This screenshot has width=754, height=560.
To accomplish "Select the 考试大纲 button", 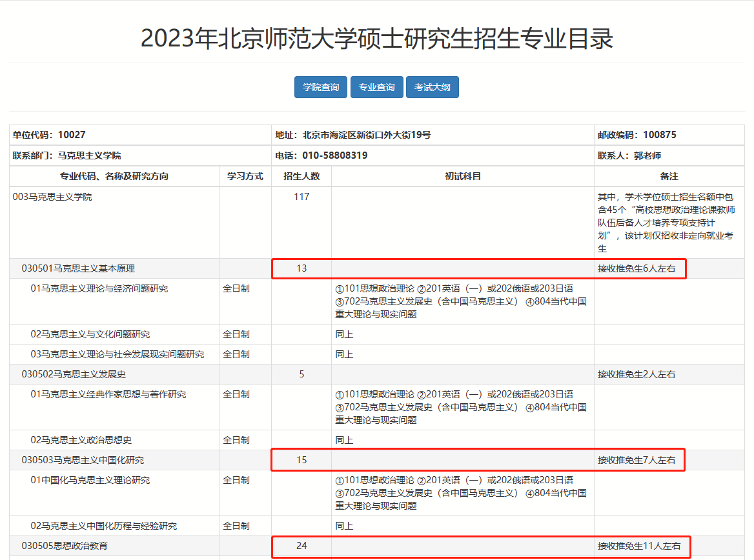I will point(433,87).
